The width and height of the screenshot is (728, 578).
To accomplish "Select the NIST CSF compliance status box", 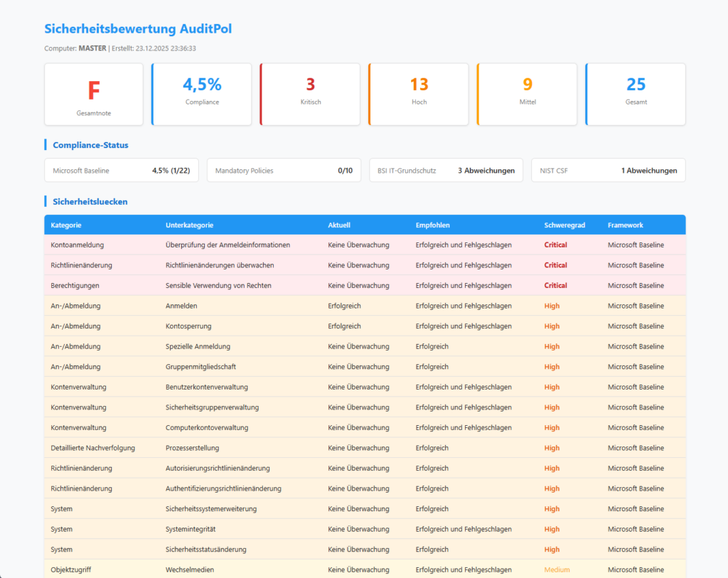I will click(x=608, y=170).
